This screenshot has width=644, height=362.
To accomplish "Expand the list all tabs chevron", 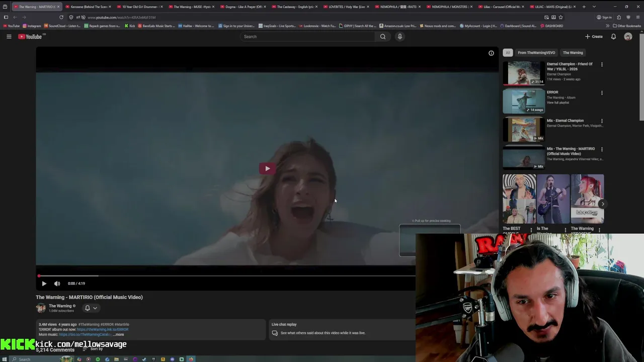I will click(594, 7).
